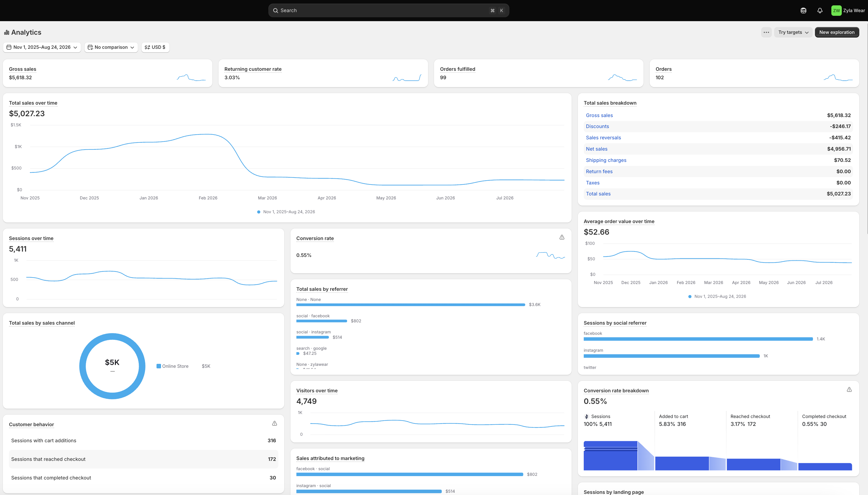Open the Gross sales metric card
The image size is (868, 495).
(107, 73)
